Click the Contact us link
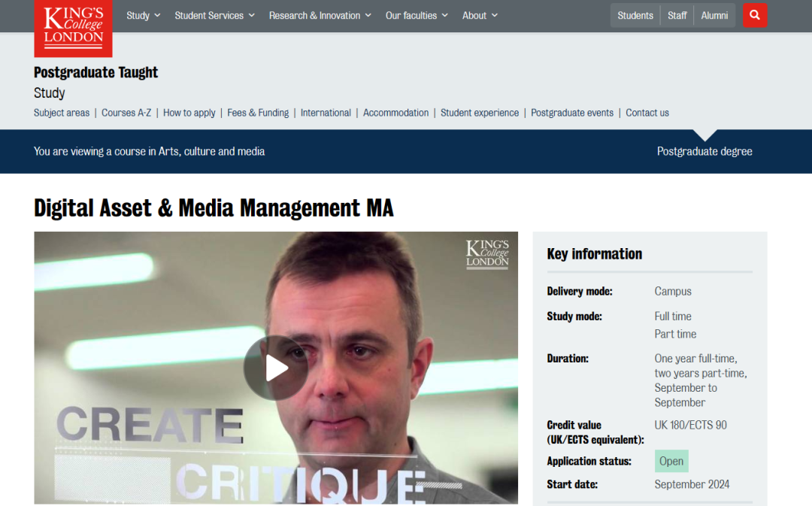812x506 pixels. 647,113
